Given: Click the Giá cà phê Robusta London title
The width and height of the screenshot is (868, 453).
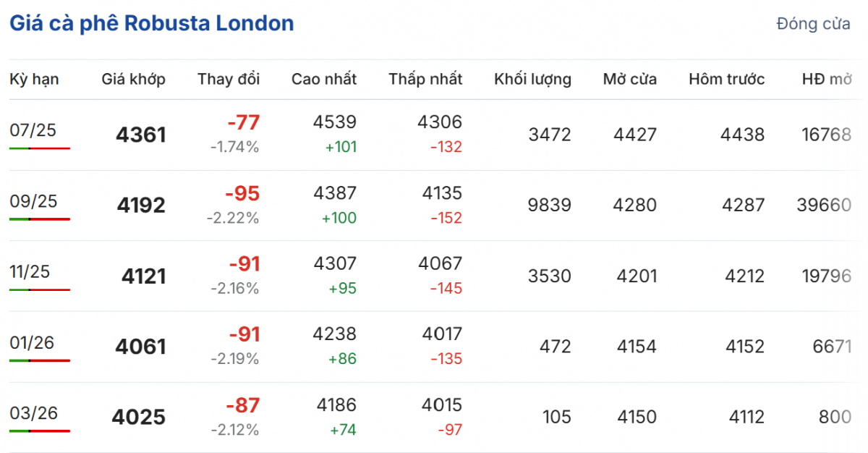Looking at the screenshot, I should click(151, 23).
